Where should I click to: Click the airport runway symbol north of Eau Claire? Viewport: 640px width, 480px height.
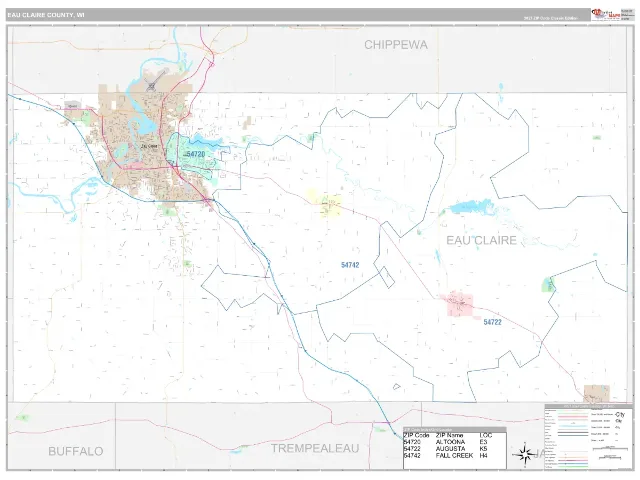click(155, 80)
